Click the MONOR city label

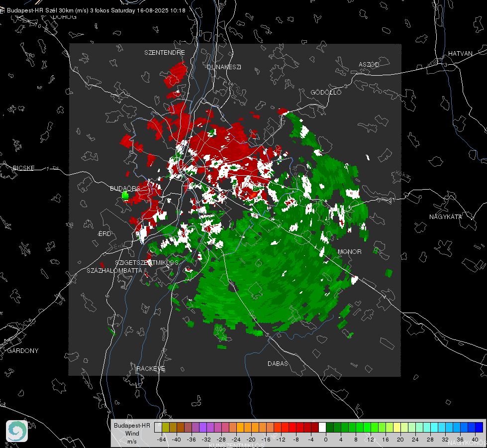click(349, 251)
